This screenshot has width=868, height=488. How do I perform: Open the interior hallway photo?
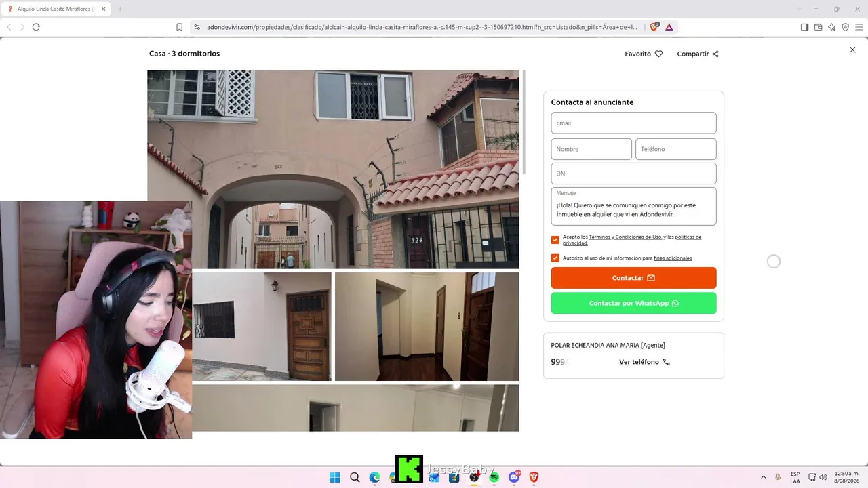coord(427,327)
